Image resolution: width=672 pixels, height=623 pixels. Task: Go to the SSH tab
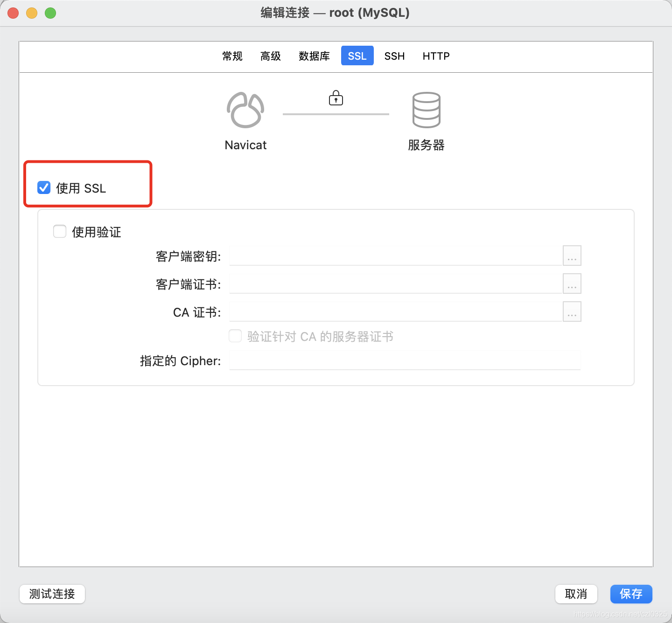point(395,56)
